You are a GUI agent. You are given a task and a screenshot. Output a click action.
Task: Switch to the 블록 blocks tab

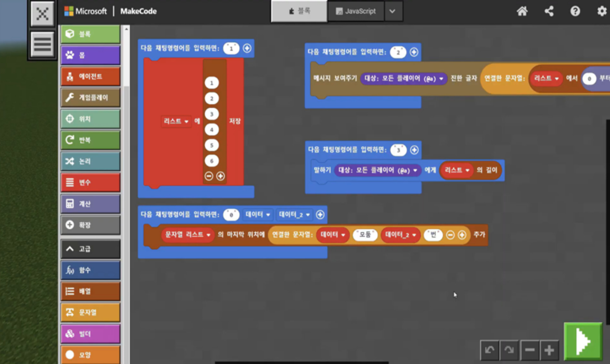(x=299, y=11)
